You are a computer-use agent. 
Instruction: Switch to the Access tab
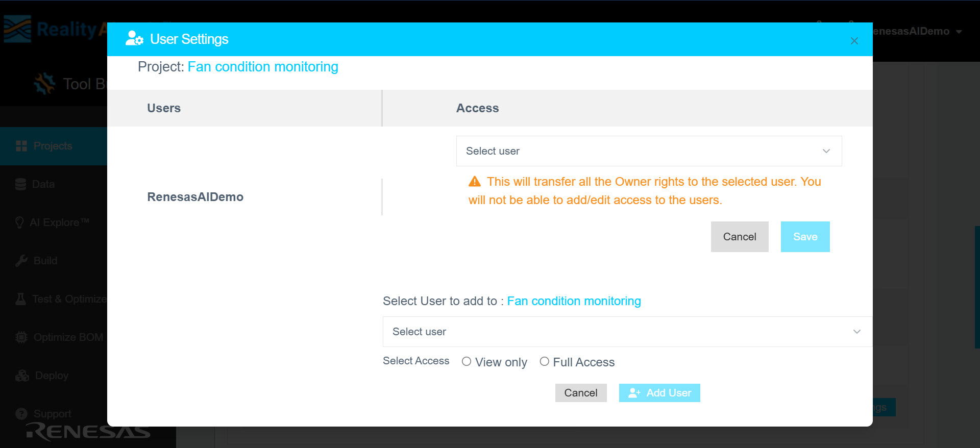point(477,108)
